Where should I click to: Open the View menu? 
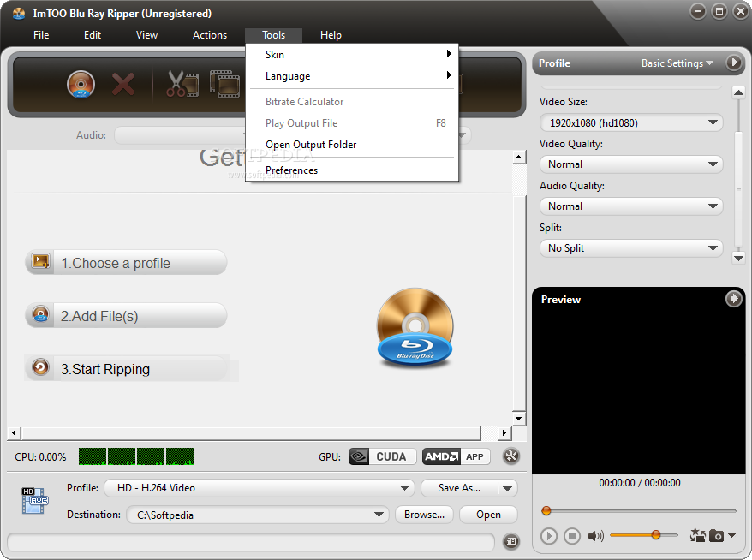point(146,35)
